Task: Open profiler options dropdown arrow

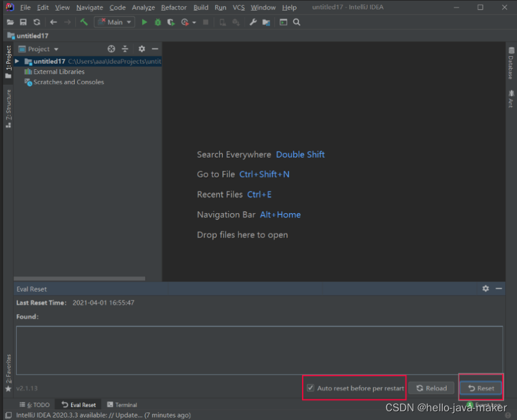Action: click(194, 22)
